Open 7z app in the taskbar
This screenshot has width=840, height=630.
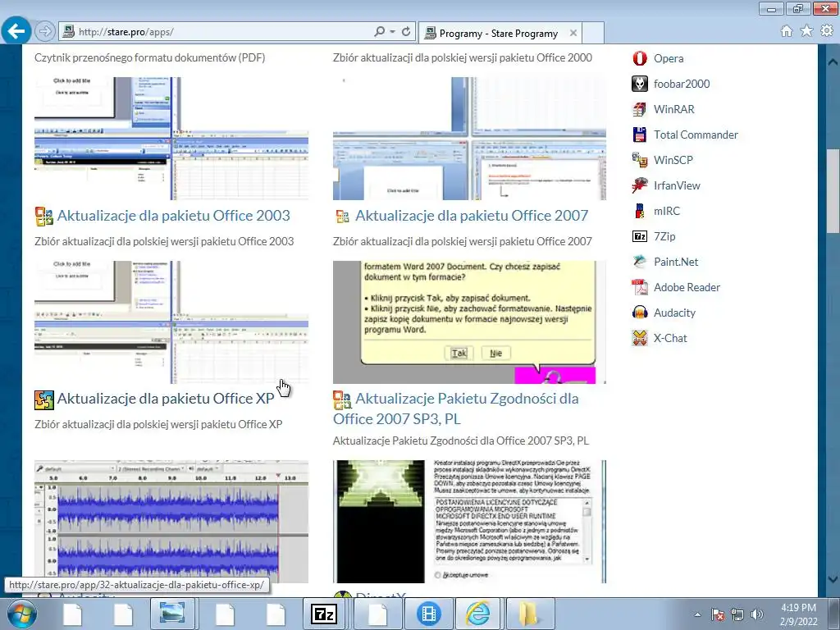click(x=323, y=614)
